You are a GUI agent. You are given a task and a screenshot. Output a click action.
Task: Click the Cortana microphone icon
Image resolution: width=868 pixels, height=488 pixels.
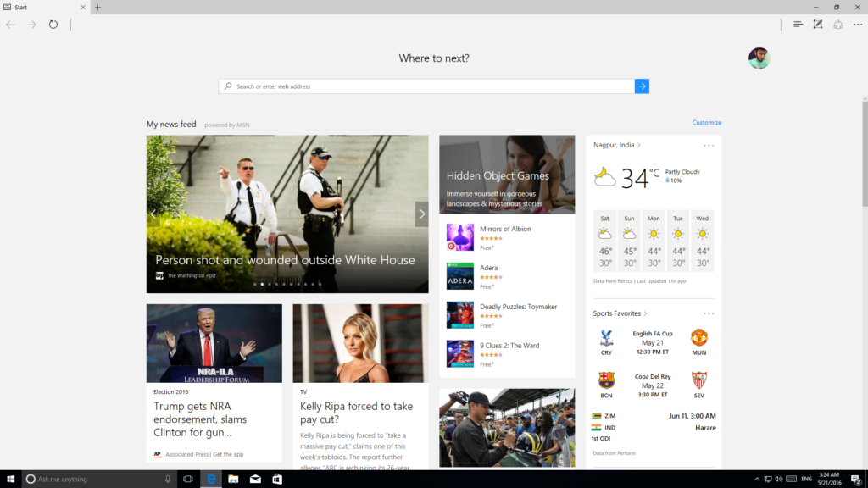168,480
